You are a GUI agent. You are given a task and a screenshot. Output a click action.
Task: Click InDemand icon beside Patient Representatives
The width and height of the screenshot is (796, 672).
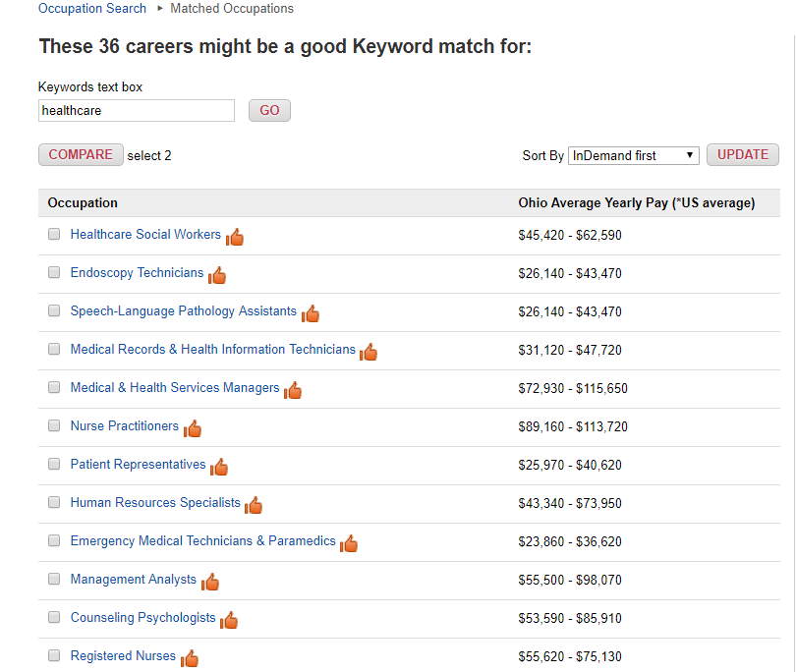click(x=219, y=467)
